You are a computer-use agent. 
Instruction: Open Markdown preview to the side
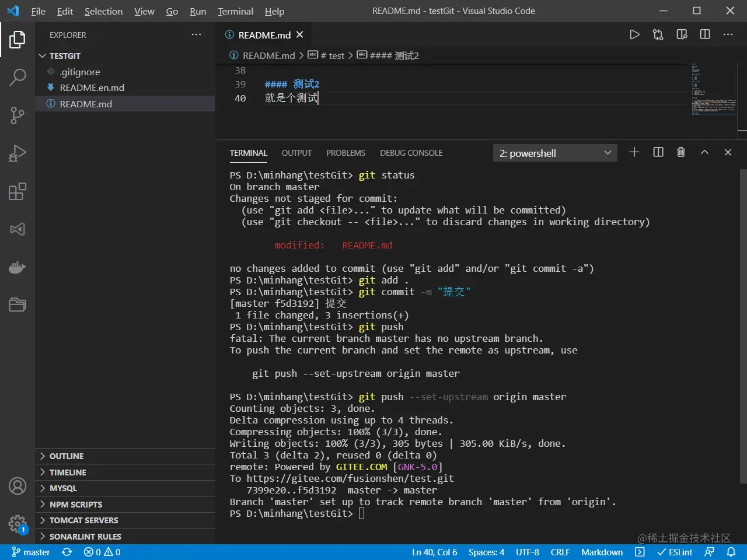682,35
